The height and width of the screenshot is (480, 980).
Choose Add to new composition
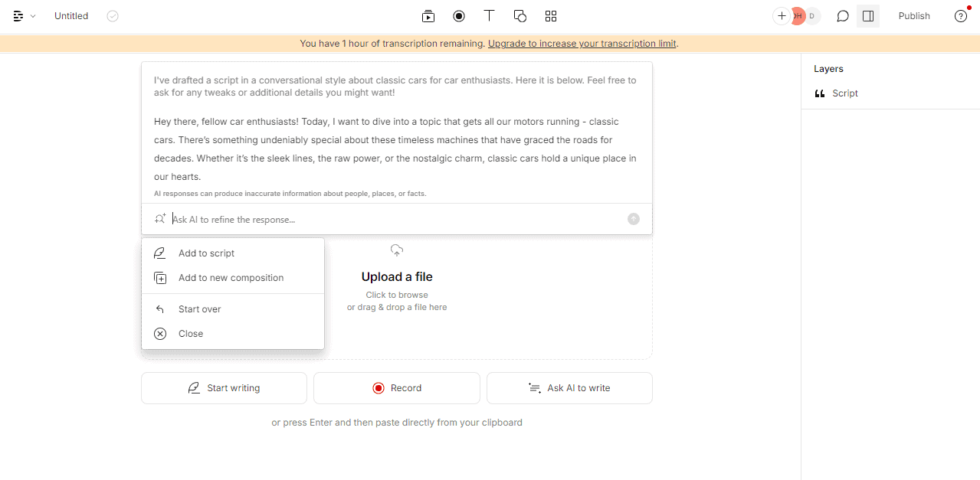pyautogui.click(x=233, y=278)
